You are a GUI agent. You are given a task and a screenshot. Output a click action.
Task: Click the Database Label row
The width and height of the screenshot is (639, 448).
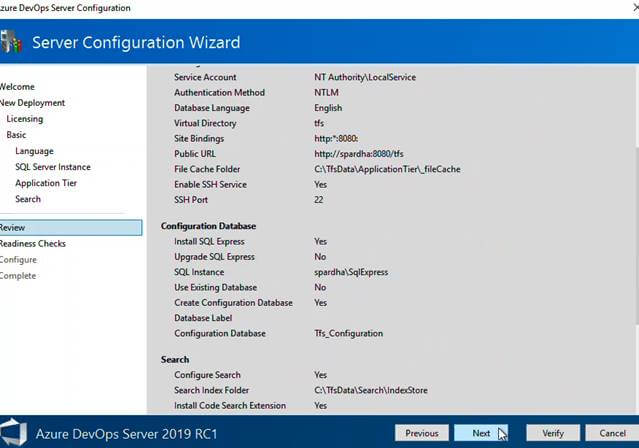[203, 318]
